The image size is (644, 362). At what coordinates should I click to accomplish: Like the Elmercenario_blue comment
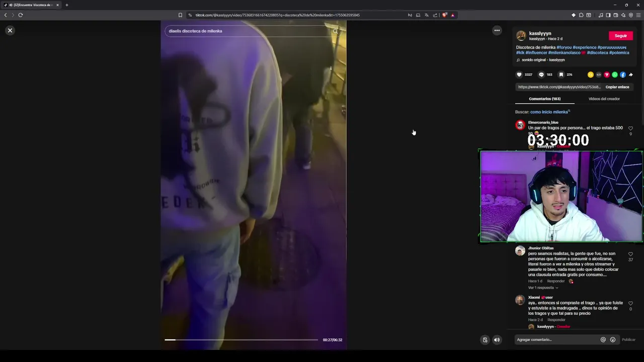pyautogui.click(x=630, y=129)
